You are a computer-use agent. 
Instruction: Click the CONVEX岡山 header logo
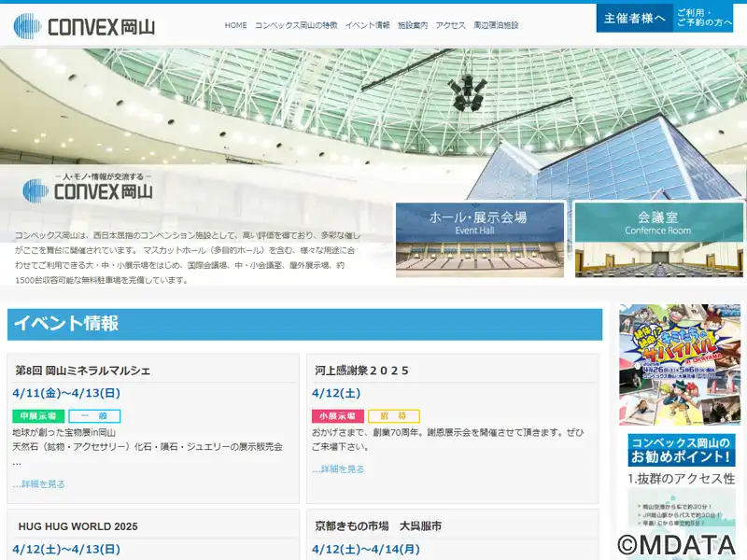pos(84,26)
